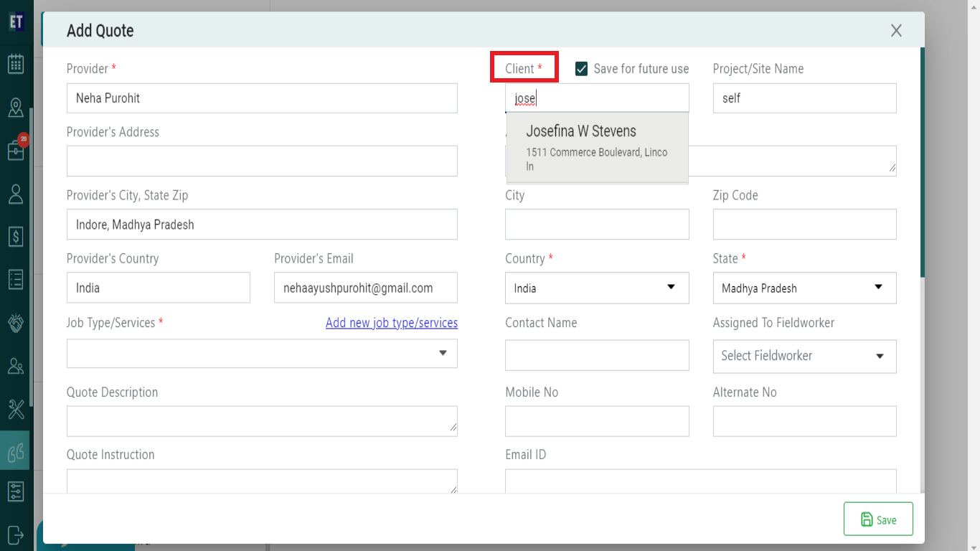Click the Add new job type/services link

click(x=392, y=323)
